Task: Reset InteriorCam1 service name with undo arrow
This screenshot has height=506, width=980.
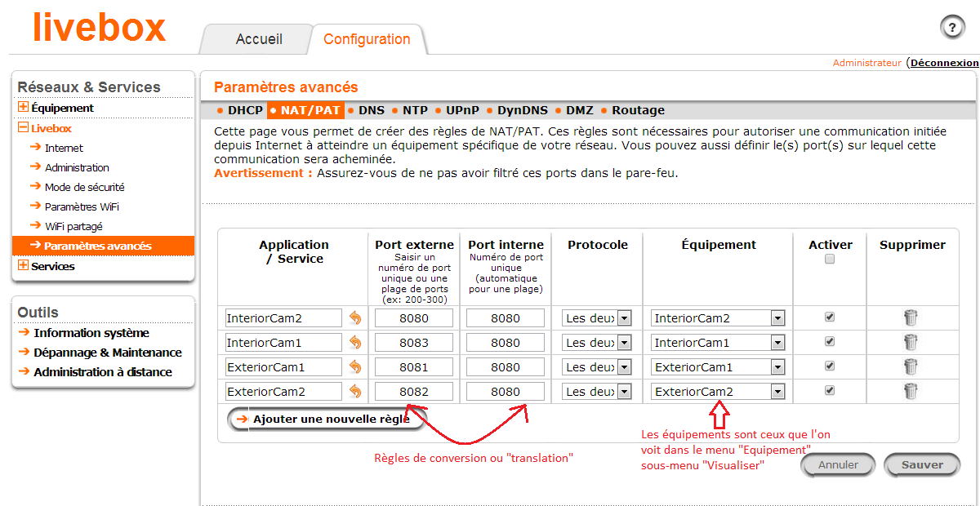Action: coord(355,343)
